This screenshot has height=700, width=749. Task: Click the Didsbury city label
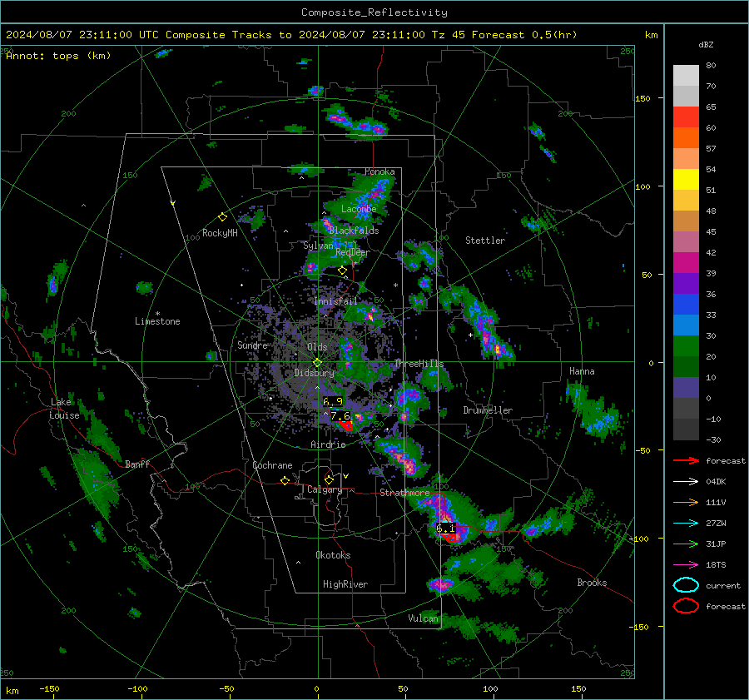(314, 373)
